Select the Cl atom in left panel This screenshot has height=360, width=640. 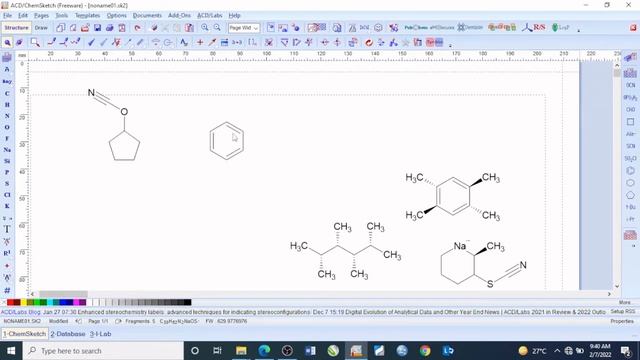pyautogui.click(x=7, y=195)
